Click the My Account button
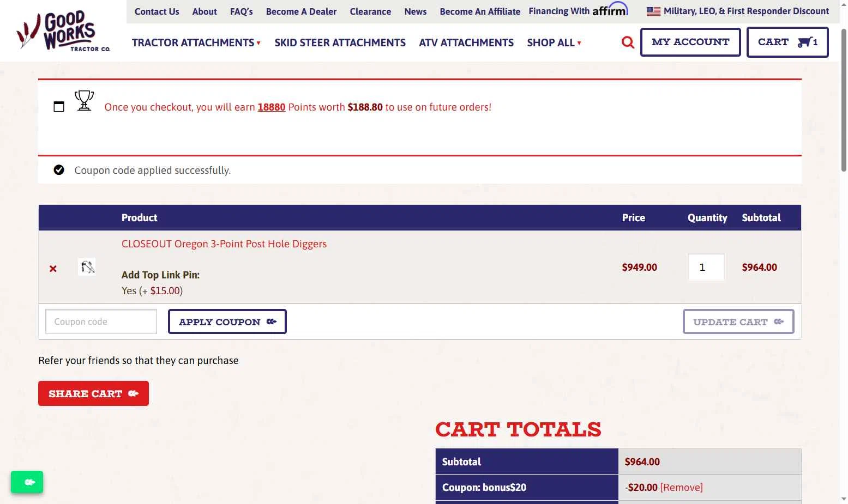The image size is (848, 504). click(690, 42)
